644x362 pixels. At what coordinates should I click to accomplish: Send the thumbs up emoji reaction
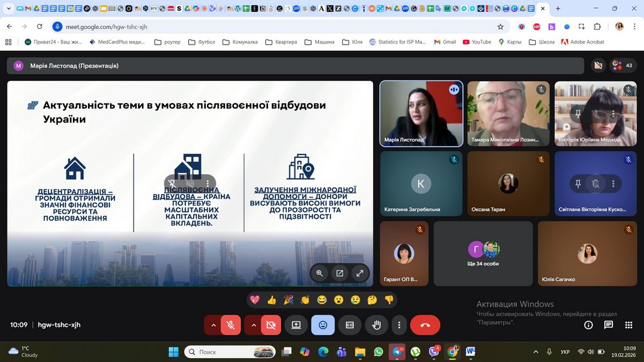click(x=272, y=300)
